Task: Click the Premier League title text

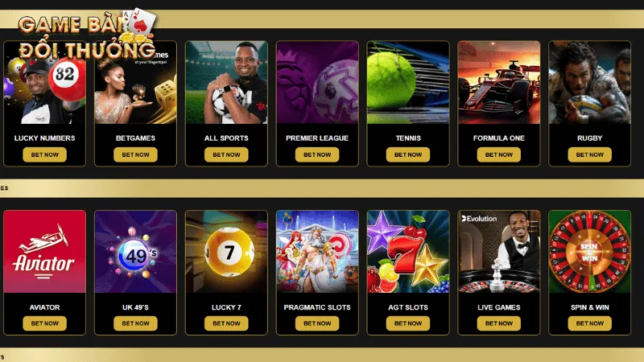Action: click(x=317, y=138)
